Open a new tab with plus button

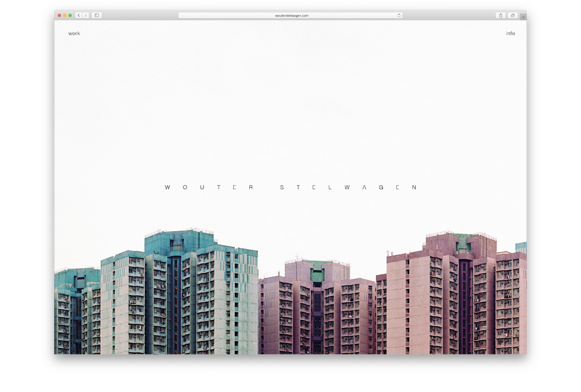(523, 16)
